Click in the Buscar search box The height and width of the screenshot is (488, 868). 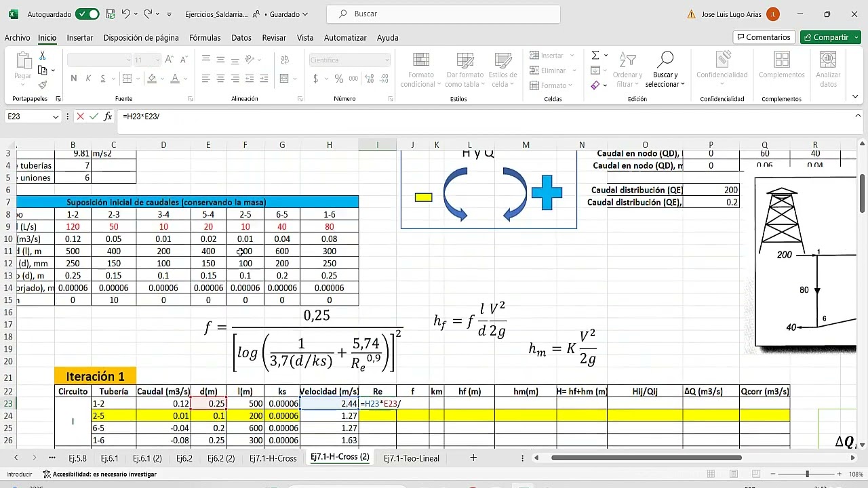click(x=443, y=14)
